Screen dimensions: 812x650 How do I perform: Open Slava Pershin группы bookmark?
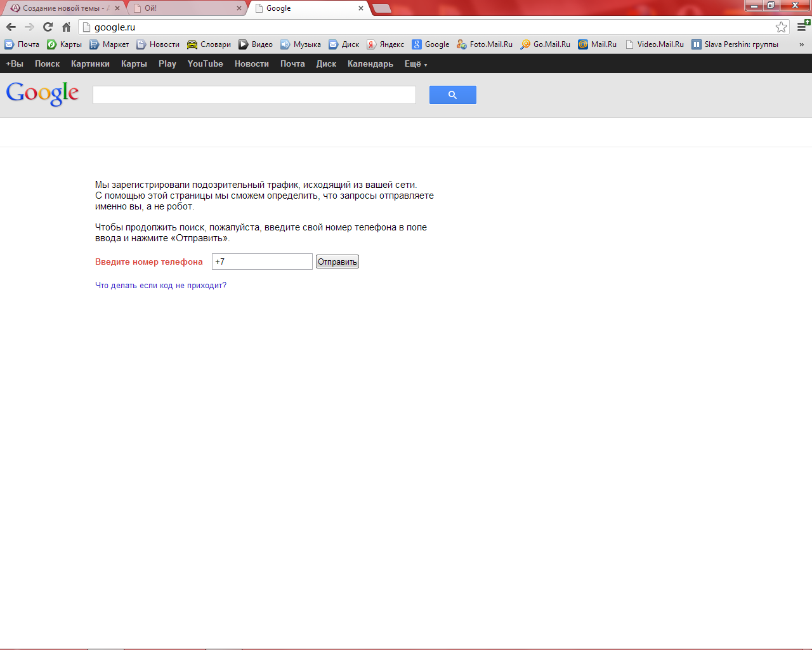click(x=735, y=44)
